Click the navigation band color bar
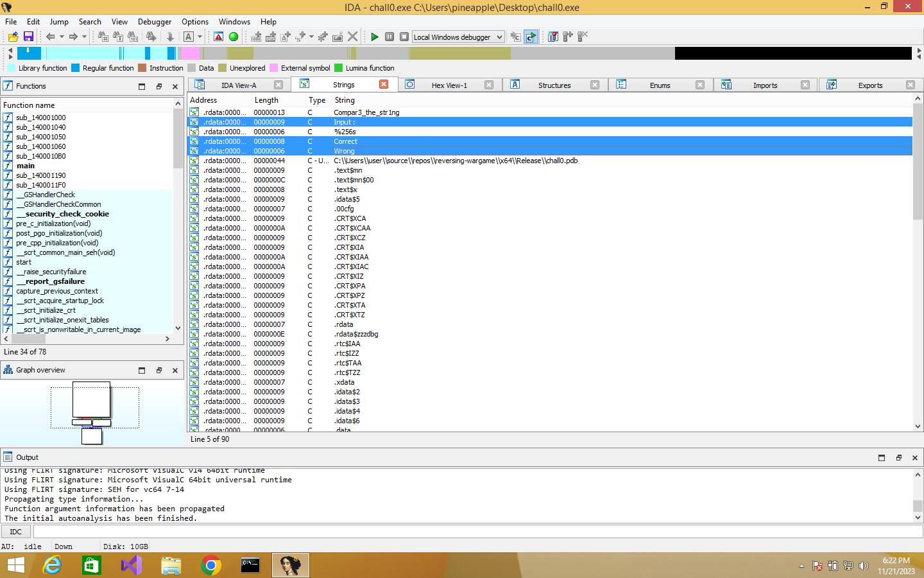The height and width of the screenshot is (578, 924). [x=465, y=53]
